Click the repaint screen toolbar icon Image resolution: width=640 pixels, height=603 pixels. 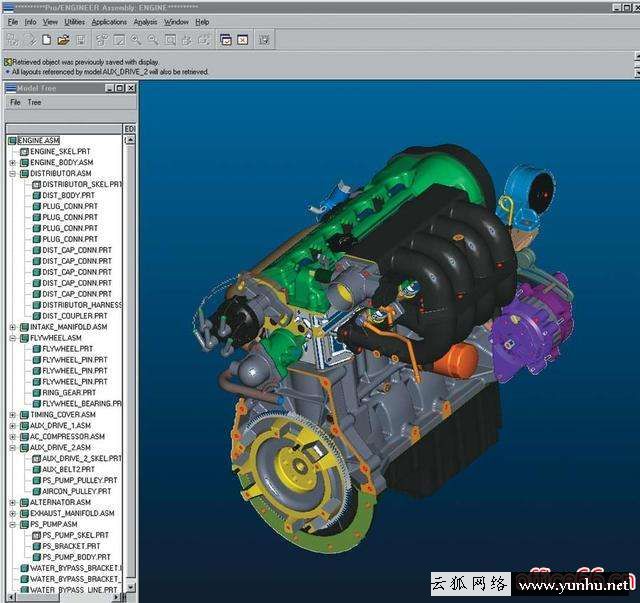[x=119, y=40]
